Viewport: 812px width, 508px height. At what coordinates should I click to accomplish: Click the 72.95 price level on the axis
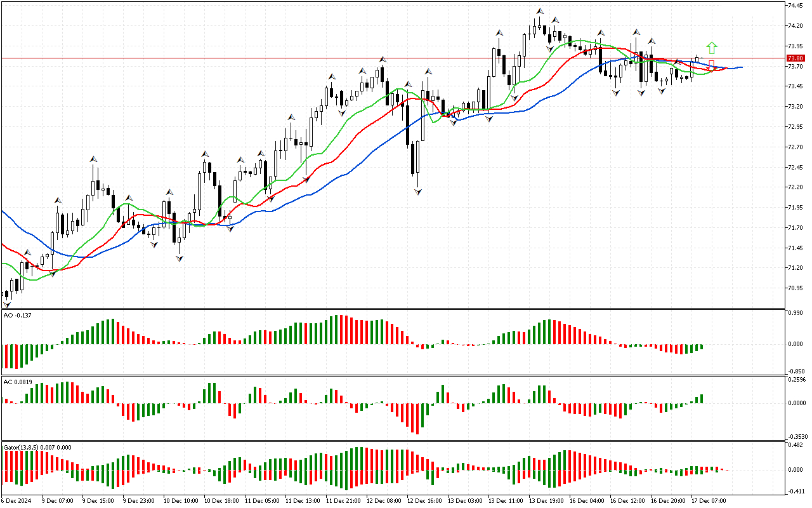796,127
